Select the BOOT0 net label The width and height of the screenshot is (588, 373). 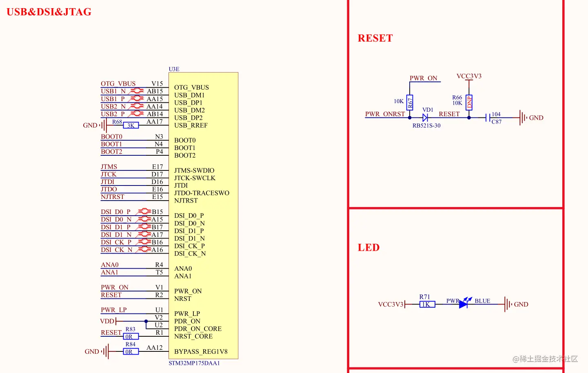point(112,137)
